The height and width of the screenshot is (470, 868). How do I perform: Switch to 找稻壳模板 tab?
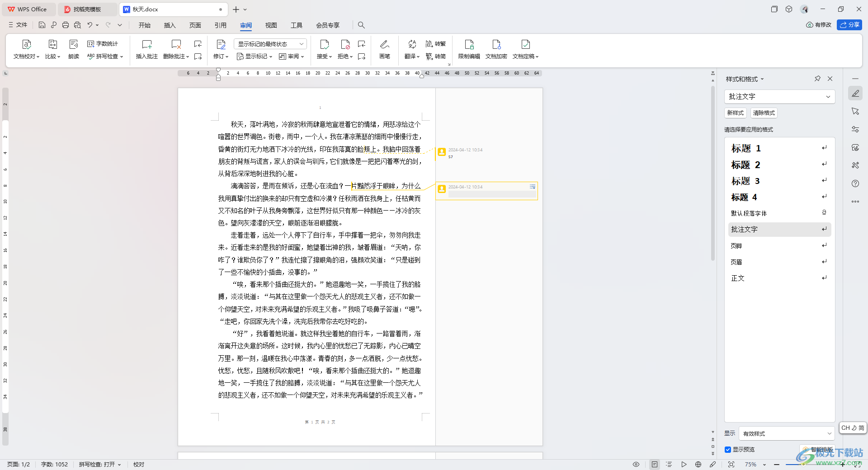pos(87,9)
